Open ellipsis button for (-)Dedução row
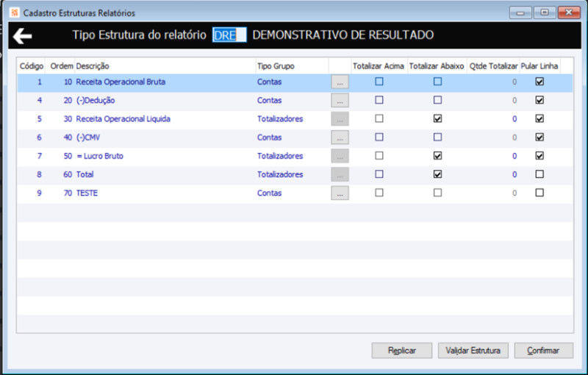 click(340, 100)
